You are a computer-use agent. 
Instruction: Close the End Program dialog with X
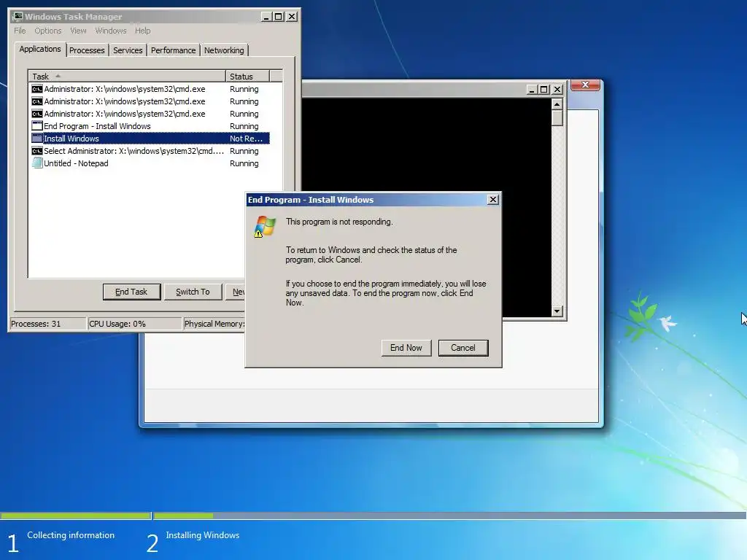(x=493, y=200)
